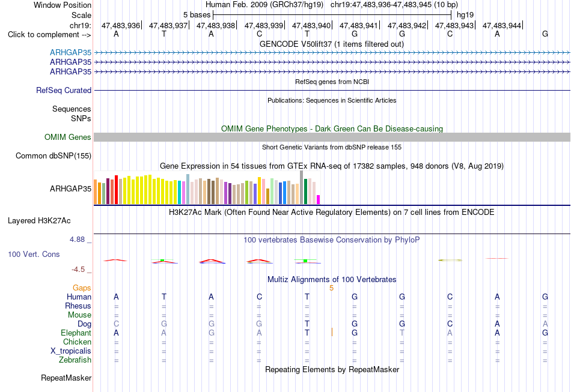The height and width of the screenshot is (392, 571).
Task: Open the 'RefSeq Curated' track label
Action: click(64, 90)
